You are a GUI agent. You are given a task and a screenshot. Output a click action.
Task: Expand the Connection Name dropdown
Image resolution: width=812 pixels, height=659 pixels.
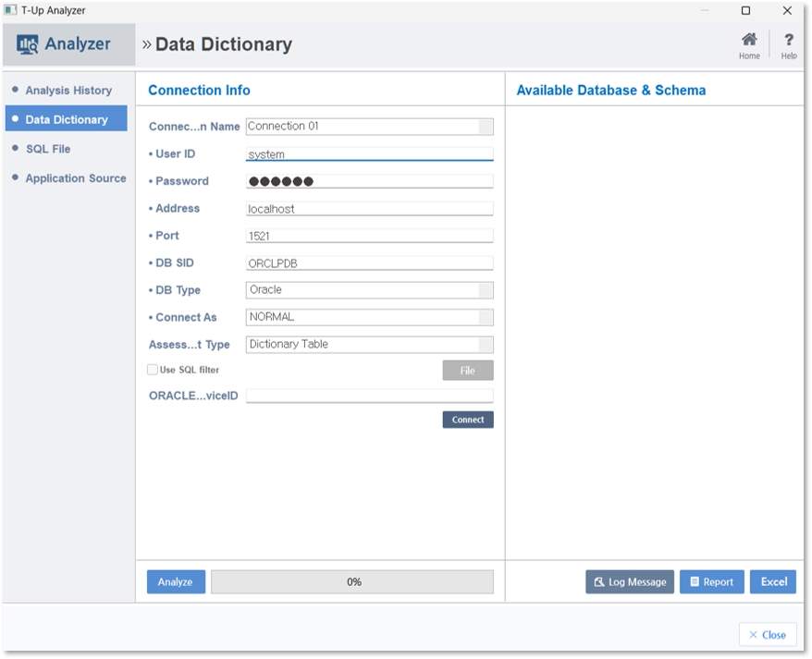(486, 127)
